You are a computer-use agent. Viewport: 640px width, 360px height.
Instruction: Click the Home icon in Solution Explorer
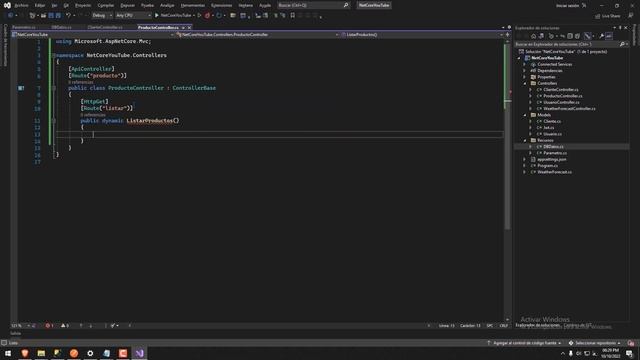point(533,36)
